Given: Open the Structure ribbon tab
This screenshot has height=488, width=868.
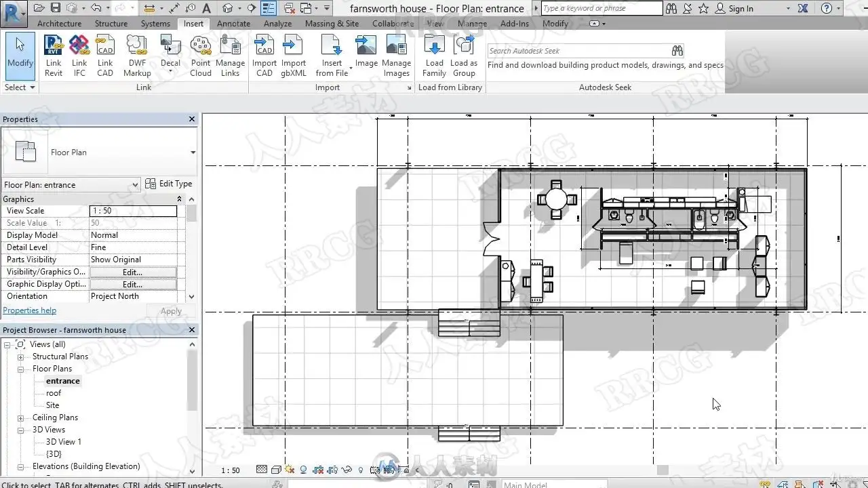Looking at the screenshot, I should point(111,24).
